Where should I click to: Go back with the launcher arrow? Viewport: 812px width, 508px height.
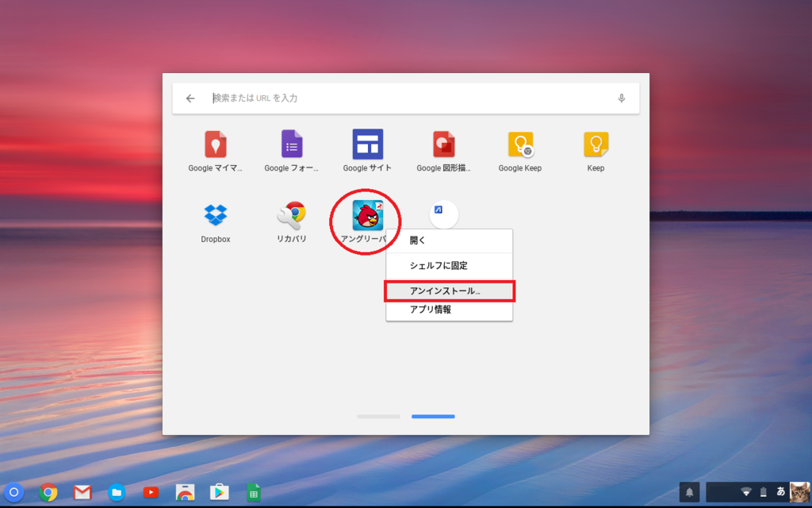coord(190,98)
